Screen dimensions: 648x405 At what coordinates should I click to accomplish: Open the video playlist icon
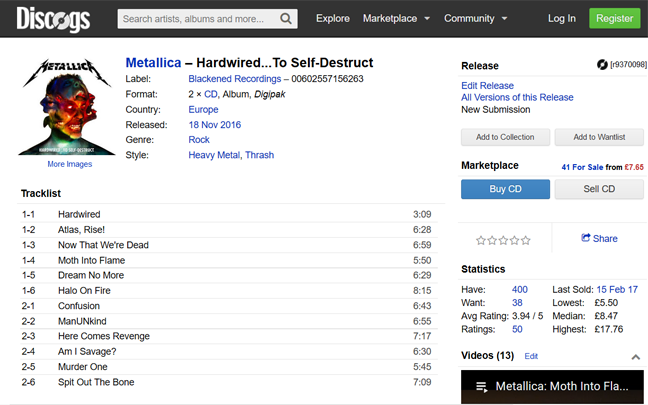tap(481, 387)
